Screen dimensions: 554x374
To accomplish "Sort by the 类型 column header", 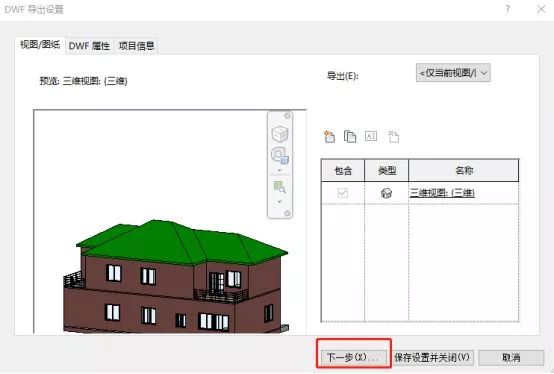I will pos(387,171).
